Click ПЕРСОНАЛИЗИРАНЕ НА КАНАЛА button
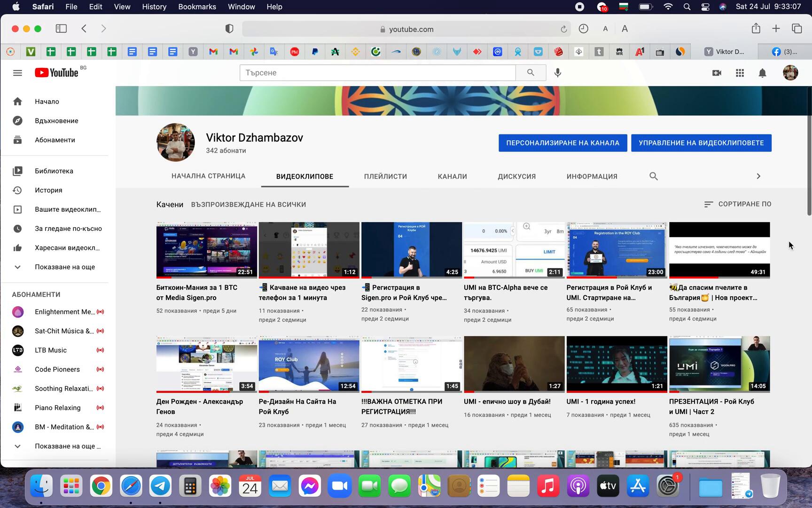 click(562, 143)
